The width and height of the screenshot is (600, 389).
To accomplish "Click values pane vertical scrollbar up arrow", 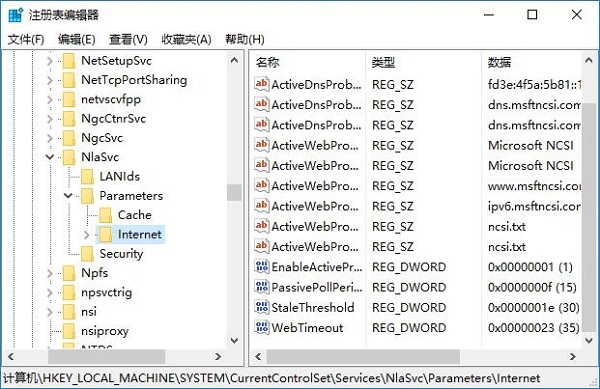I will [x=589, y=60].
